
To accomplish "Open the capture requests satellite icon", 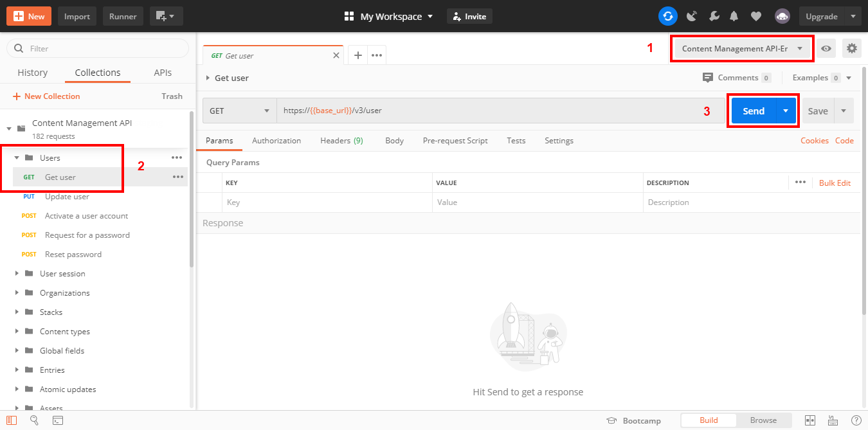I will click(692, 16).
